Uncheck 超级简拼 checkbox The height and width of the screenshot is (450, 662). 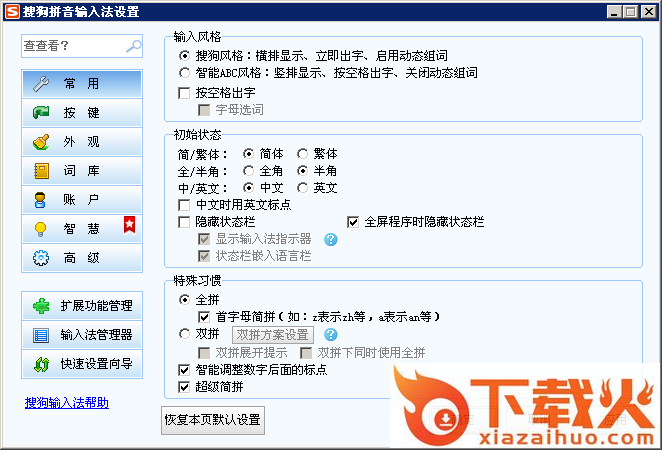[x=184, y=387]
